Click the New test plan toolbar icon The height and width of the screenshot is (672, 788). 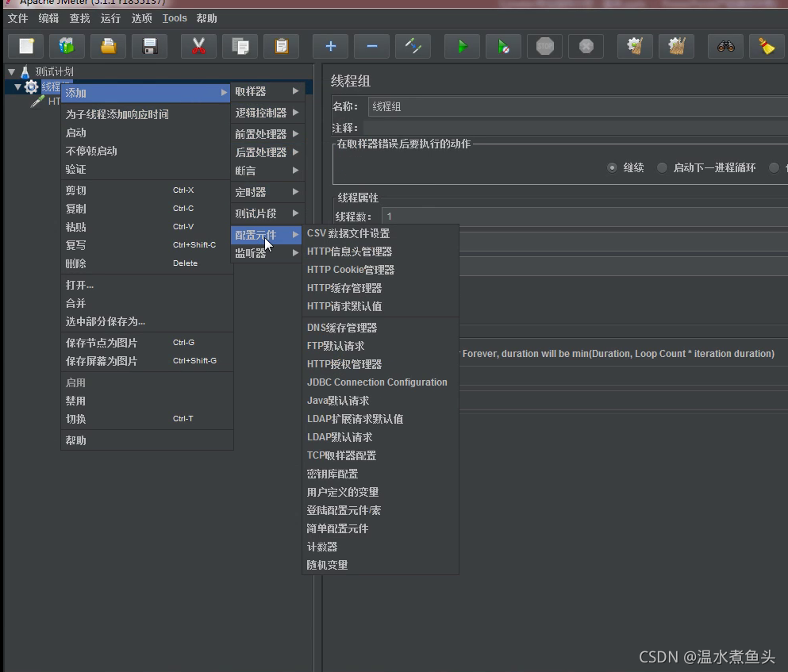tap(26, 46)
